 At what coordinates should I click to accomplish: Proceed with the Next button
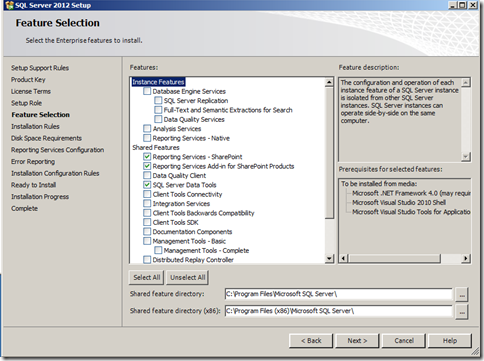[357, 341]
